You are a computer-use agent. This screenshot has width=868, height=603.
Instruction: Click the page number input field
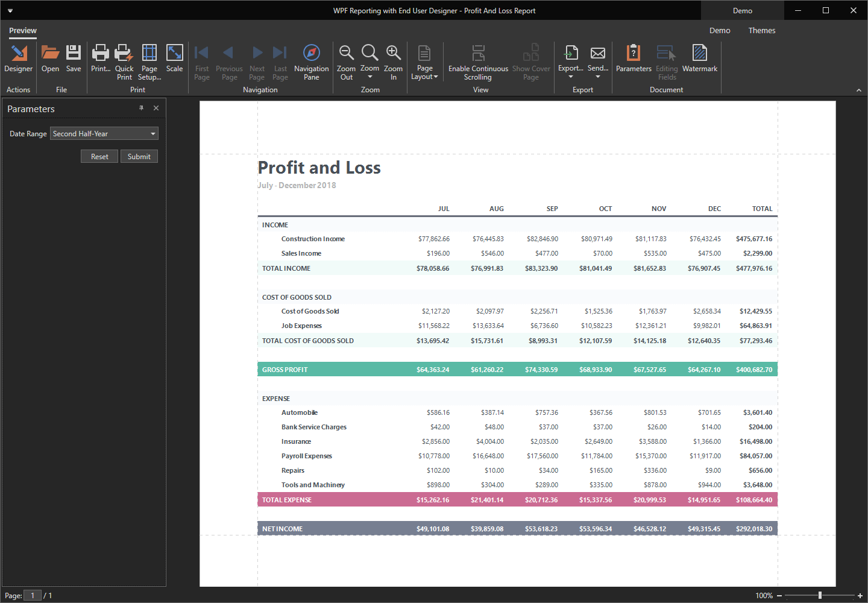(x=32, y=595)
